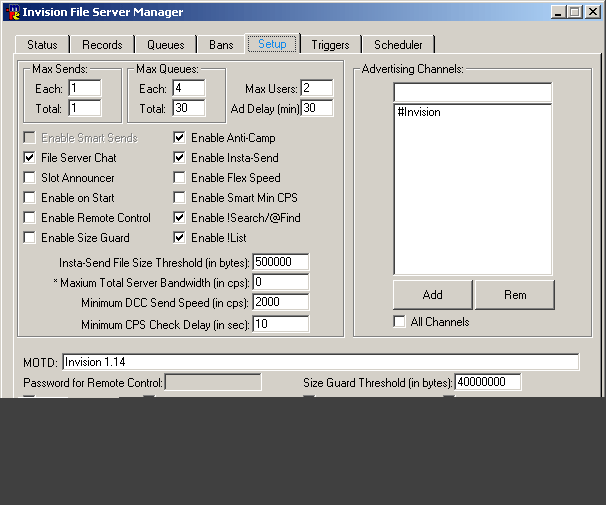Open the Records tab
606x505 pixels.
pos(102,45)
